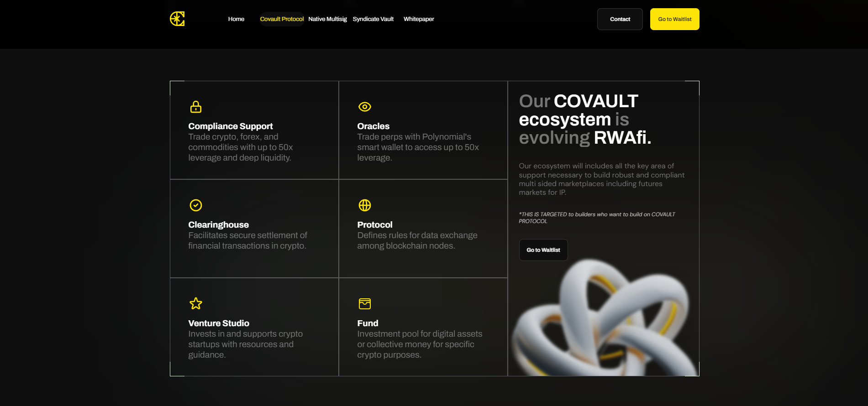Click the Venture Studio heading

(x=219, y=323)
